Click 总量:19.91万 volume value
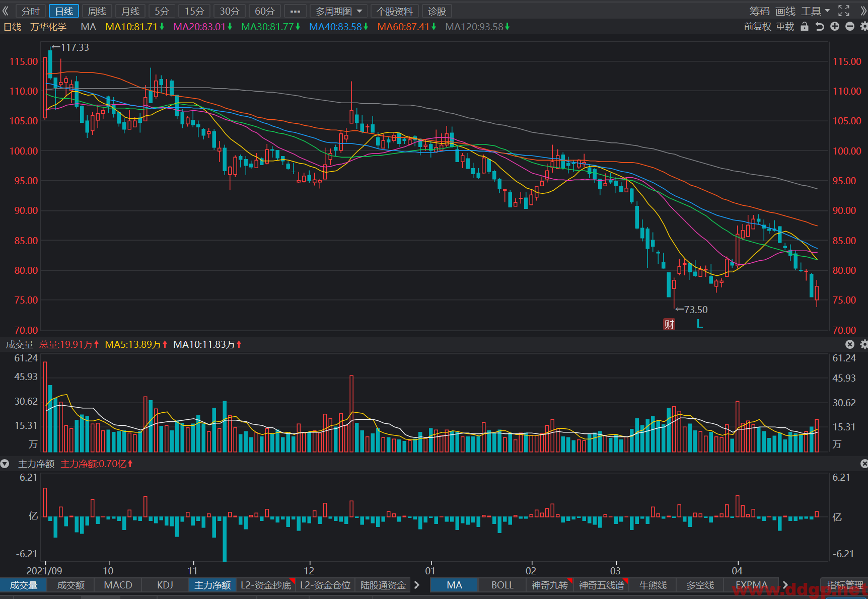Screen dimensions: 868x599 click(69, 344)
